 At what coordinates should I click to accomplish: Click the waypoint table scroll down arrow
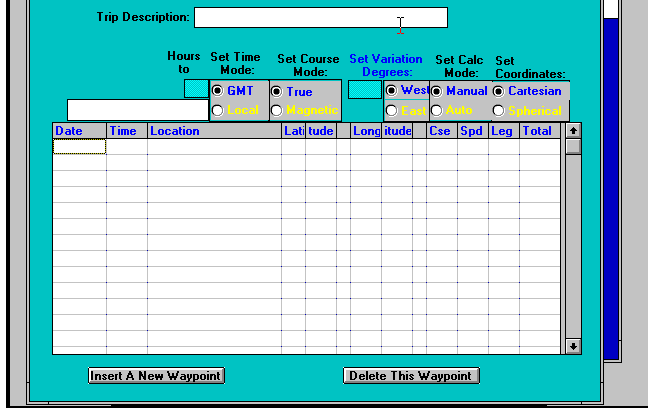[x=573, y=346]
